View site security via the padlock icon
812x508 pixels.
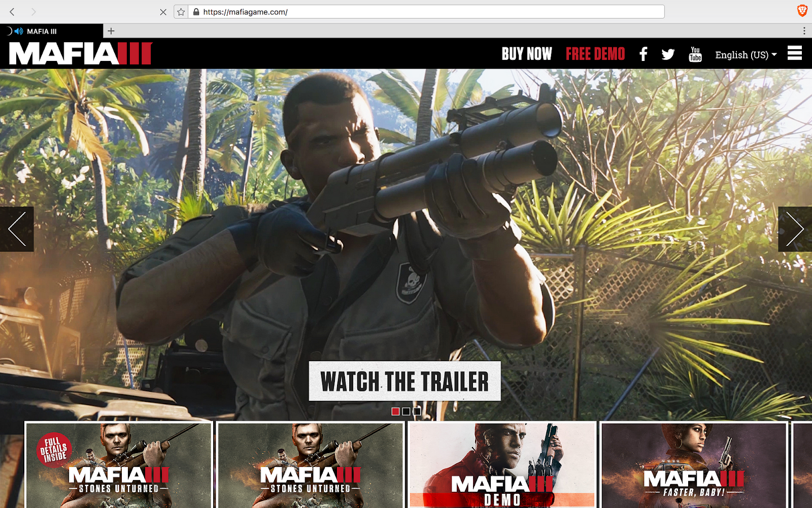click(196, 12)
